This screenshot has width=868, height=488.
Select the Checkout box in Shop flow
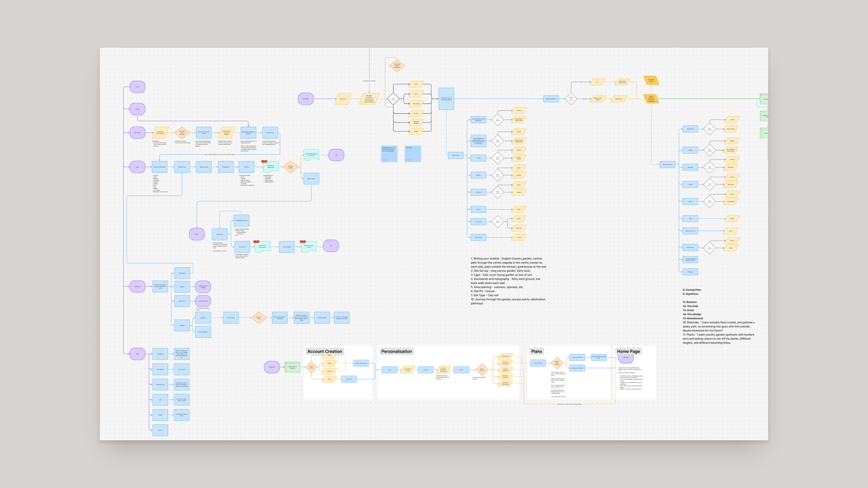click(x=247, y=167)
